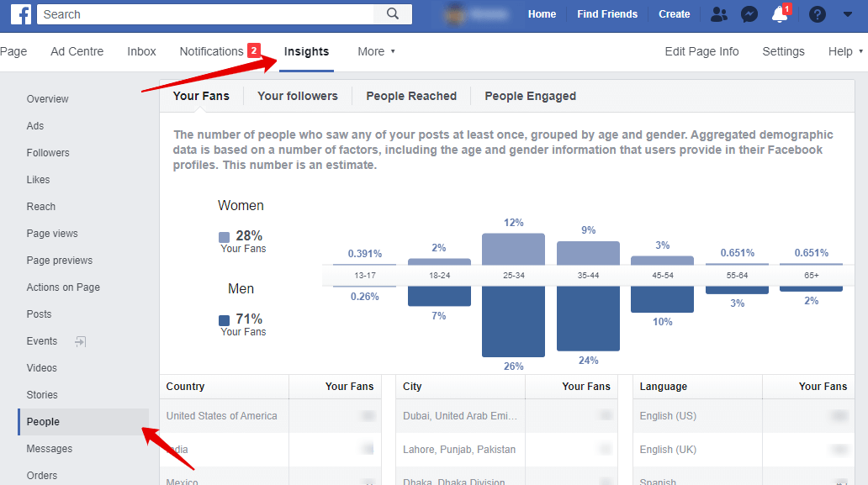The width and height of the screenshot is (868, 485).
Task: Click the City column header
Action: pos(412,387)
